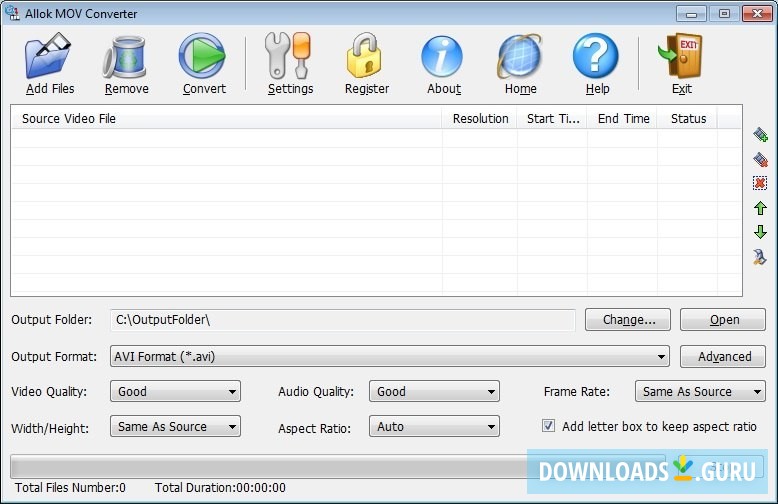Close the Allok MOV Converter window
Viewport: 778px width, 504px height.
pos(757,13)
